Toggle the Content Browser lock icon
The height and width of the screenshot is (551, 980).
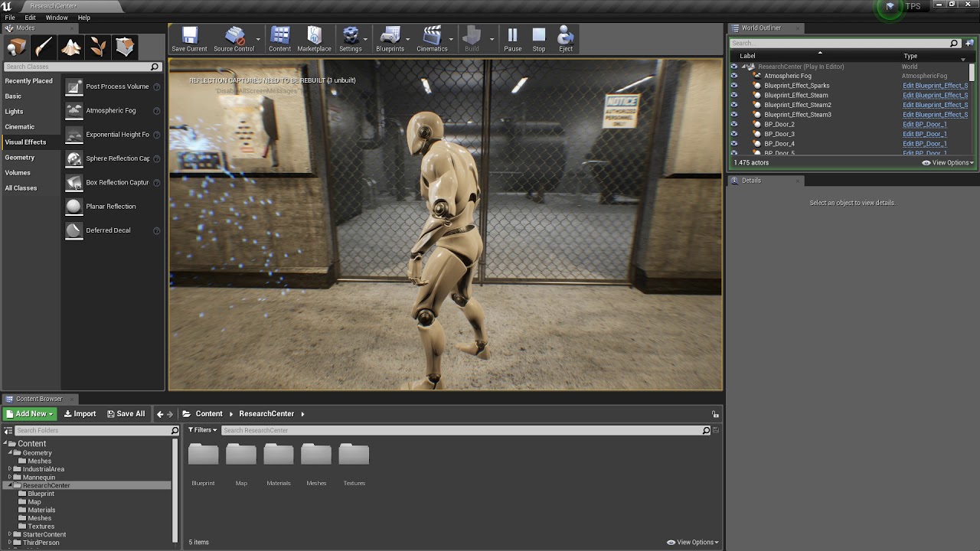[x=715, y=414]
